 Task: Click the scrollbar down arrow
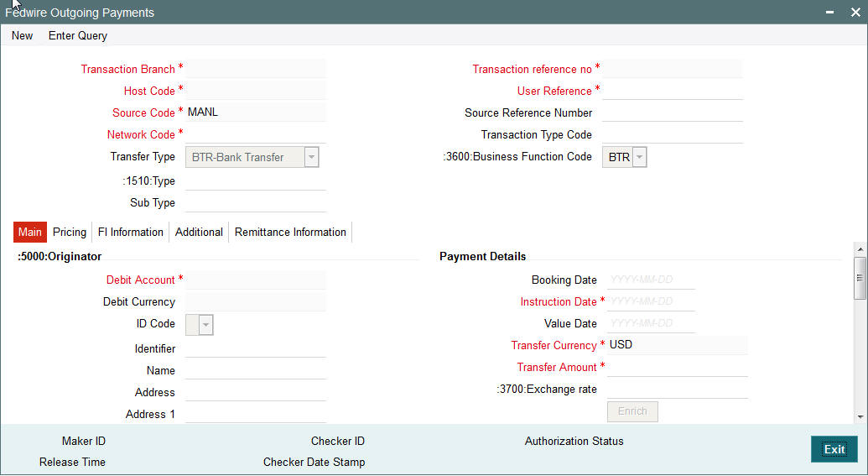[860, 416]
